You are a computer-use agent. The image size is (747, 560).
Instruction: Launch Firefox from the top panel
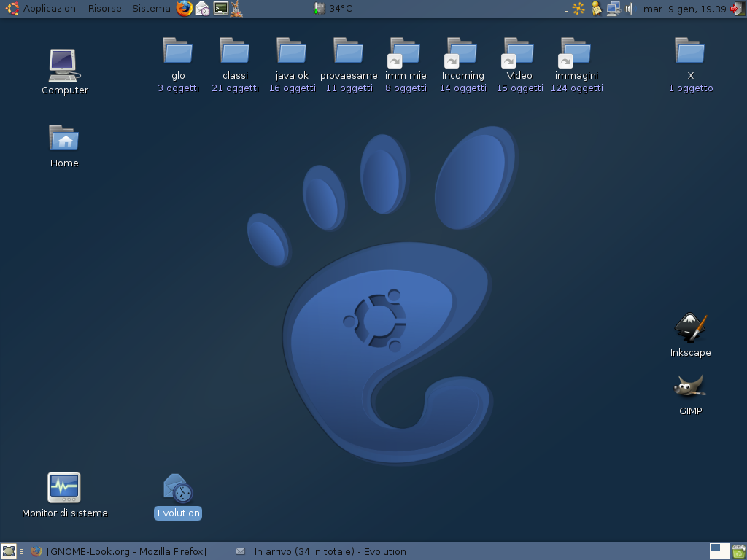click(185, 9)
